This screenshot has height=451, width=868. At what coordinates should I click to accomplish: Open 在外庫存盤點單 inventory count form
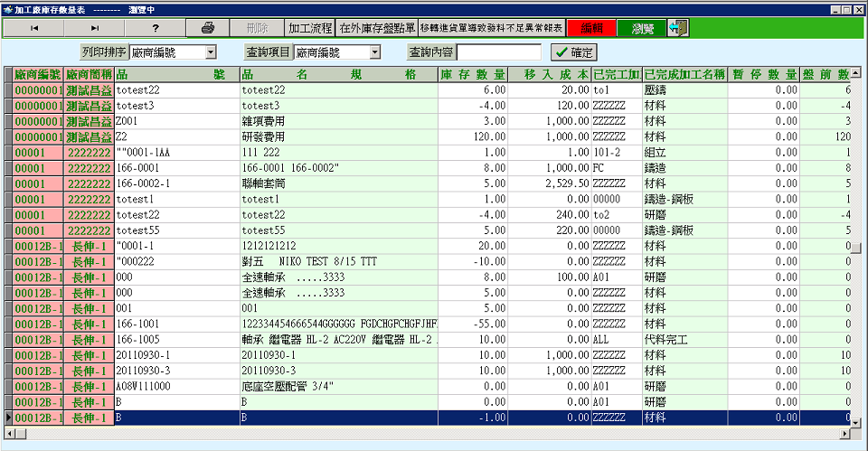376,28
